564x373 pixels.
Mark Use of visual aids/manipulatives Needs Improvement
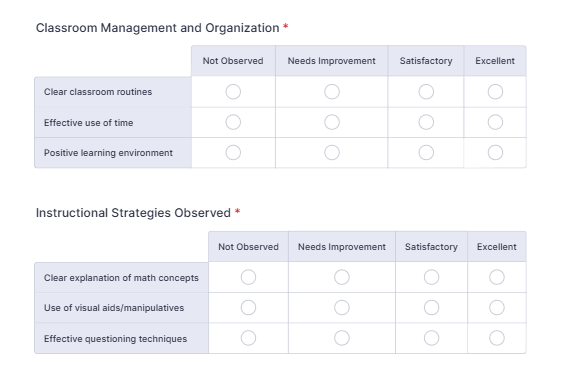[342, 308]
